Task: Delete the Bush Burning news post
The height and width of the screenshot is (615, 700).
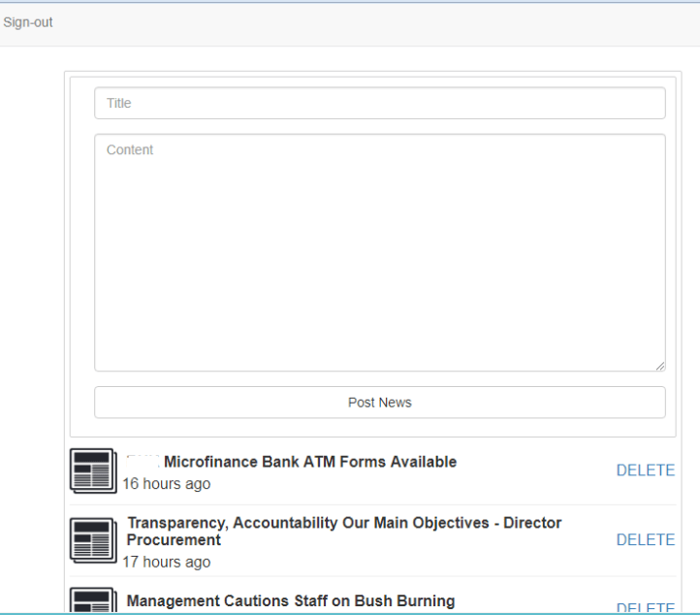Action: pos(645,607)
